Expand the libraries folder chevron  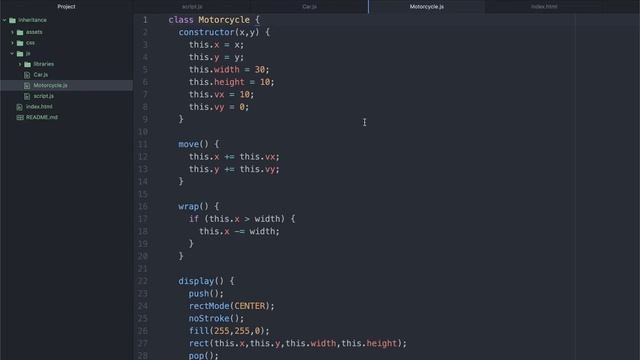click(x=20, y=64)
